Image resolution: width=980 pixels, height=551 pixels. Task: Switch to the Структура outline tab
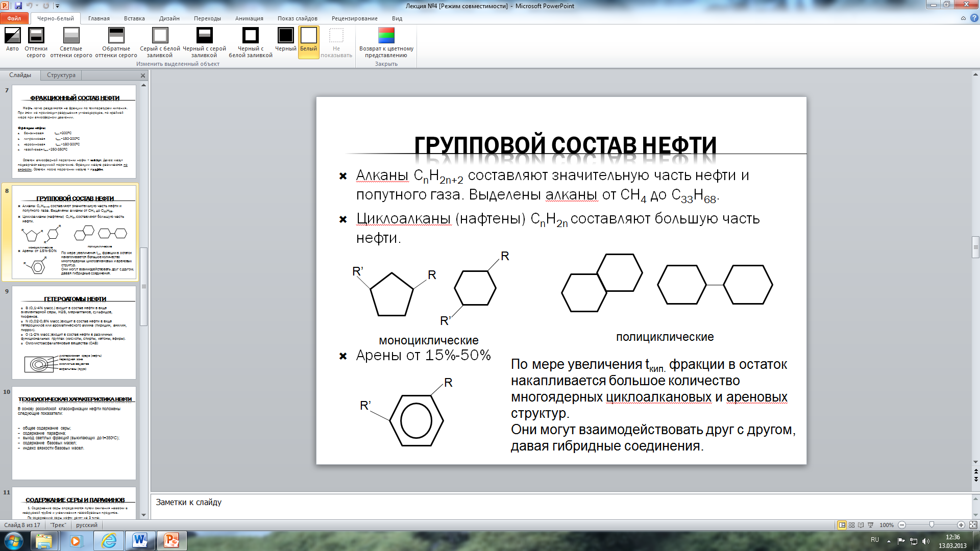click(x=61, y=75)
